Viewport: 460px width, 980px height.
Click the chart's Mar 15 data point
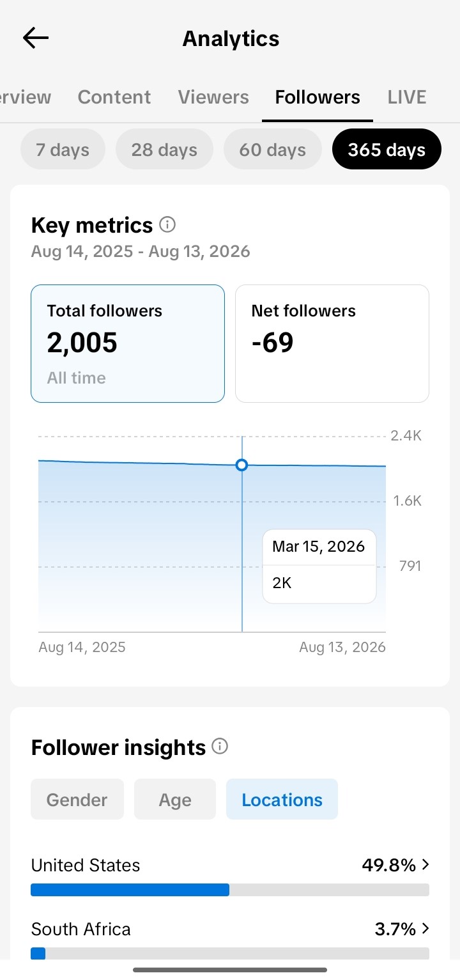[x=241, y=465]
